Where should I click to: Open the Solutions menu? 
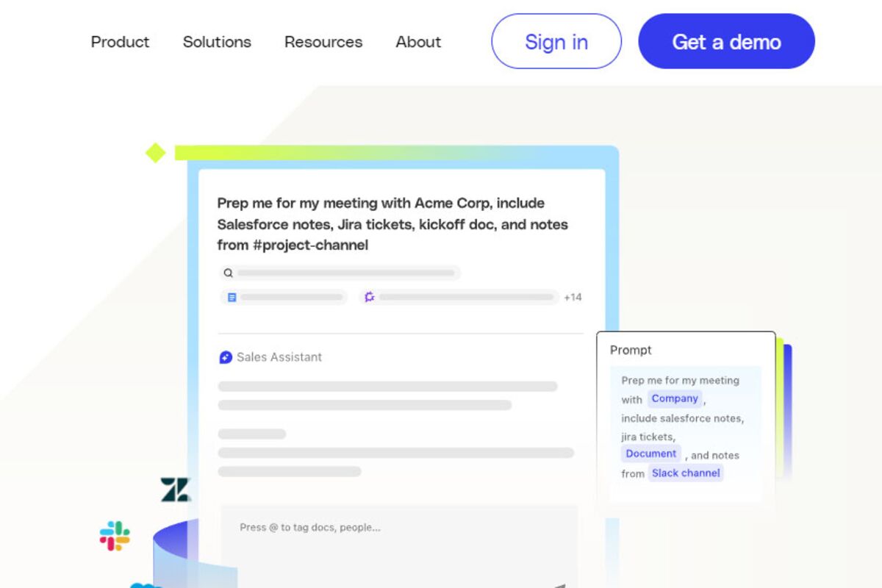pos(217,42)
